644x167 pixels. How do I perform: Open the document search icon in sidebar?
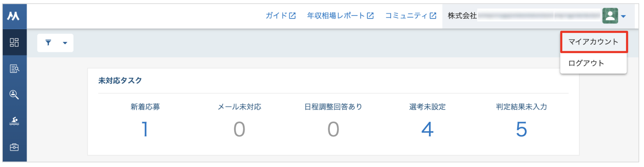click(x=14, y=69)
